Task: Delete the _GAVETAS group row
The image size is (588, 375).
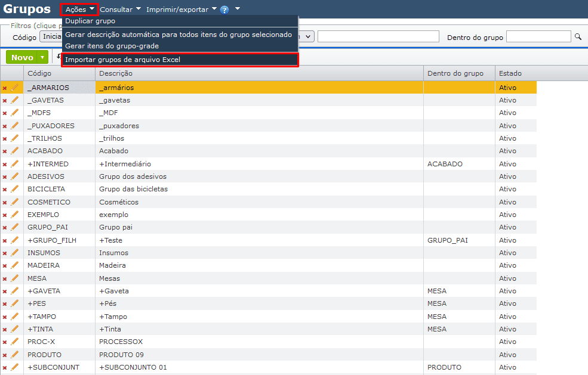Action: [5, 101]
